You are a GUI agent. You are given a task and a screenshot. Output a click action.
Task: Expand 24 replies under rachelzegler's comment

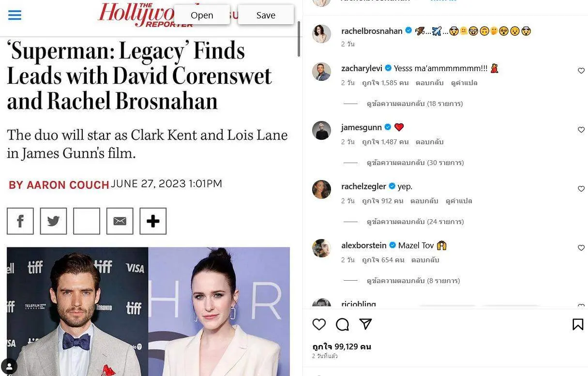click(415, 222)
